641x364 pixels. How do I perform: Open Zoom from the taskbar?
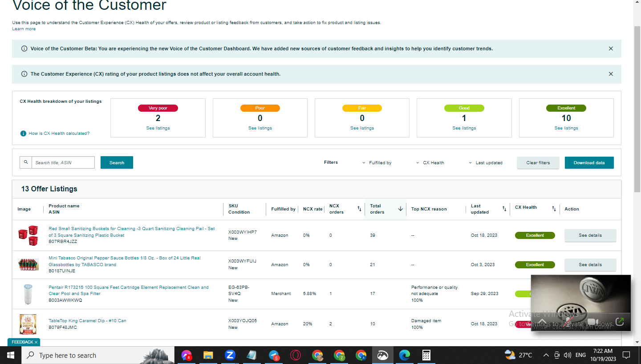[230, 355]
